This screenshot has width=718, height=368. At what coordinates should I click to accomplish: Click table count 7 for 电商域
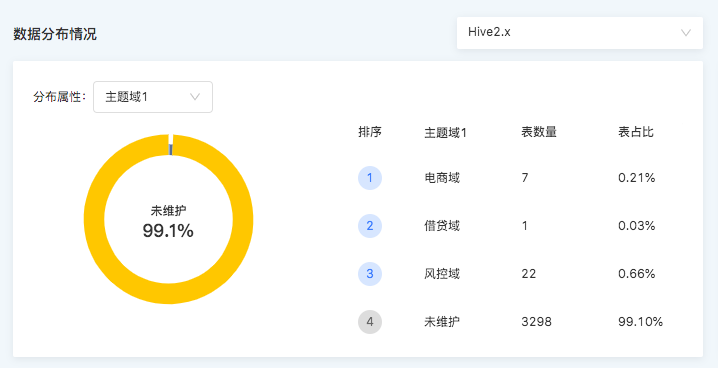[x=525, y=178]
